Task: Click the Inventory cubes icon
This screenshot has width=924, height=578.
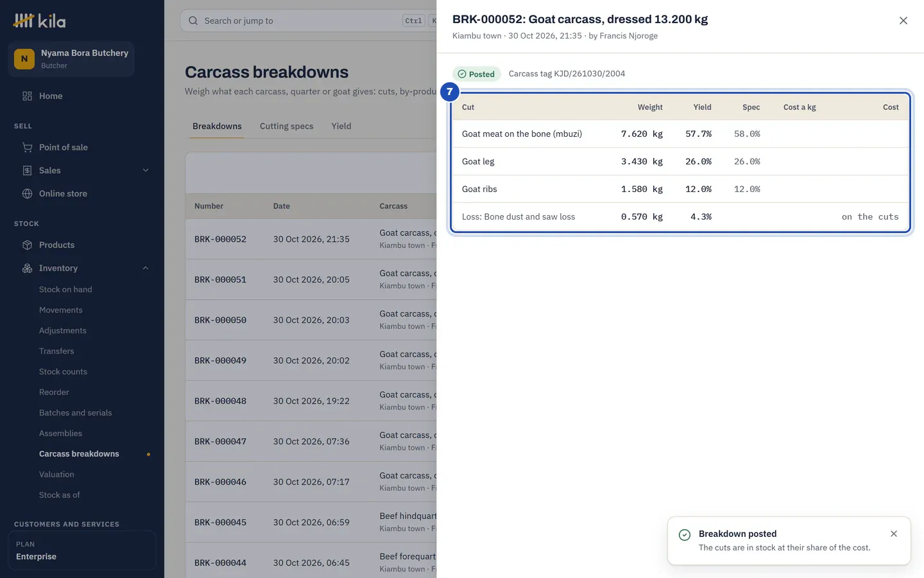Action: coord(27,268)
